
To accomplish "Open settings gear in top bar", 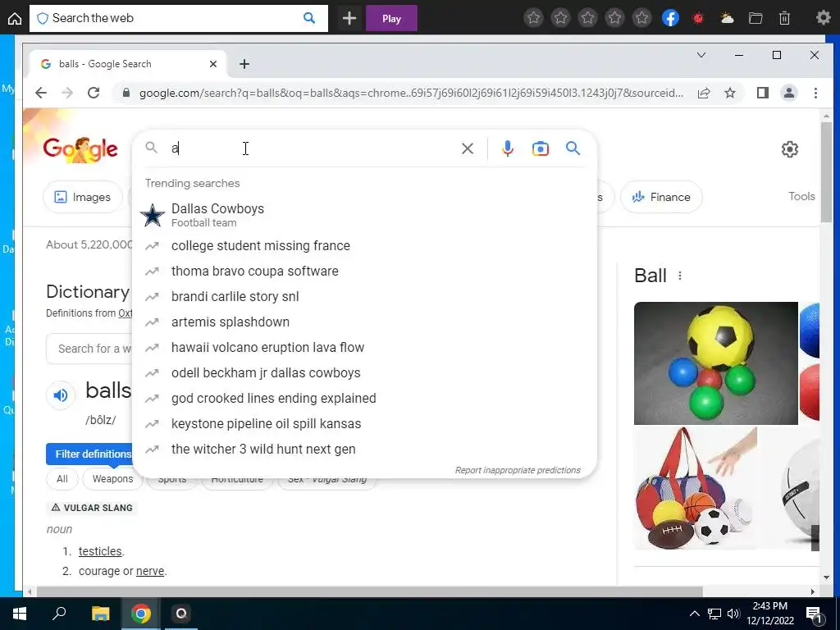I will point(823,18).
